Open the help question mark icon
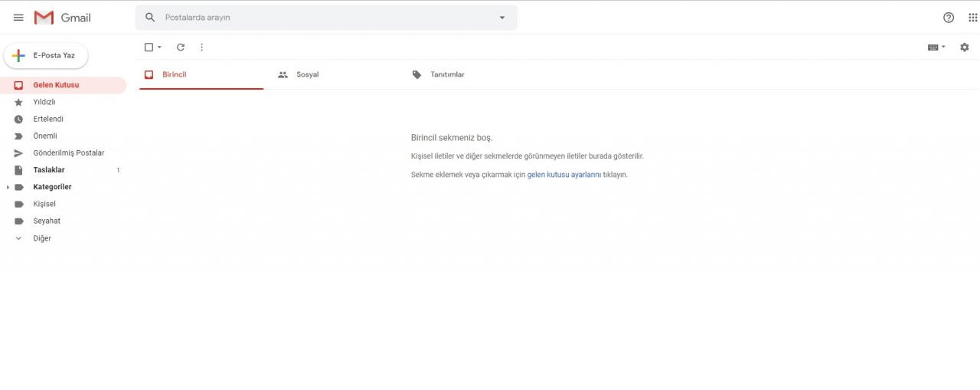The width and height of the screenshot is (980, 390). (x=949, y=18)
